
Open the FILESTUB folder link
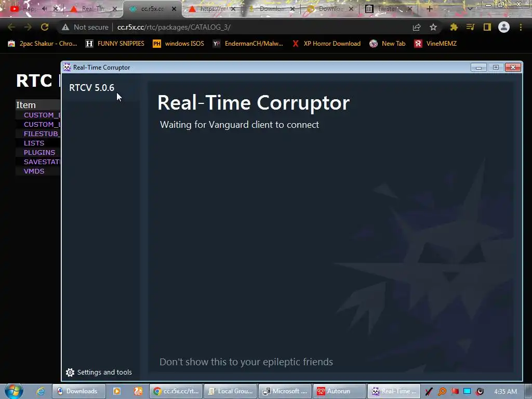42,134
